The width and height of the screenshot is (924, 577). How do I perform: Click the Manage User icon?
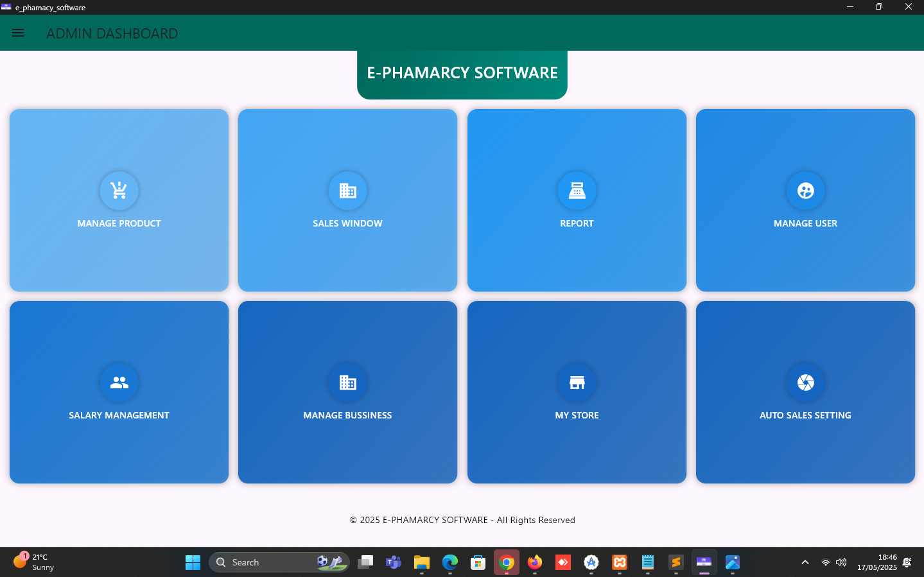[805, 191]
